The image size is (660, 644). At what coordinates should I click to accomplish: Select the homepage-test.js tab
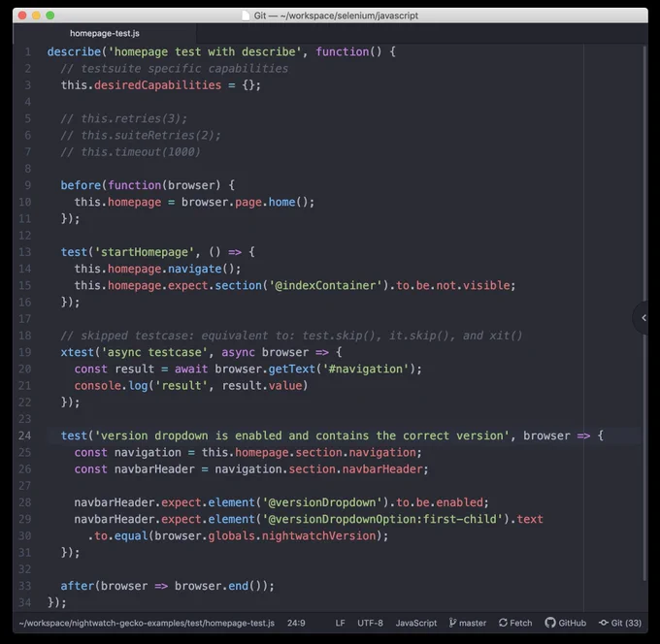tap(105, 33)
